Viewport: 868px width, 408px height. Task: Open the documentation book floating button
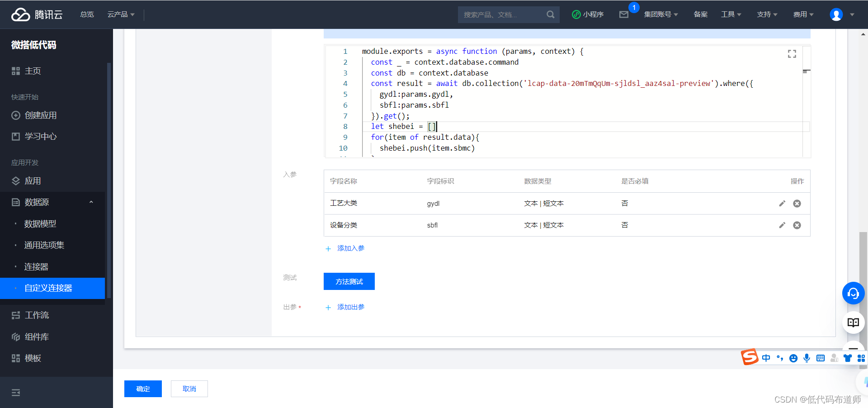[853, 323]
